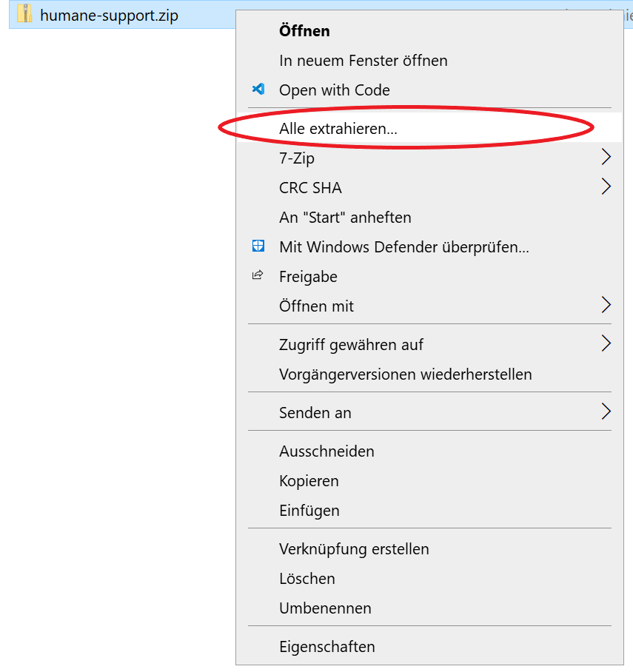Select Alle extrahieren... menu entry

click(338, 129)
